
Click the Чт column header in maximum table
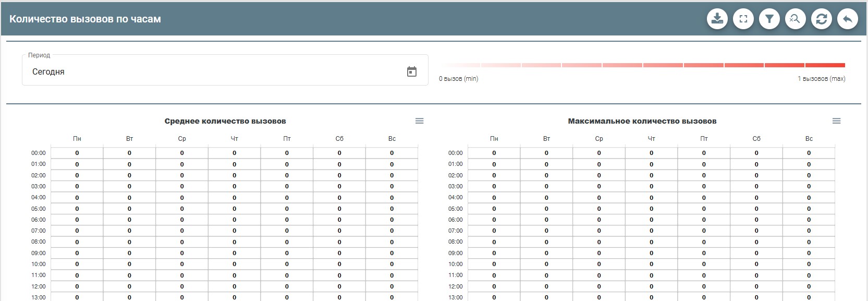click(x=652, y=139)
